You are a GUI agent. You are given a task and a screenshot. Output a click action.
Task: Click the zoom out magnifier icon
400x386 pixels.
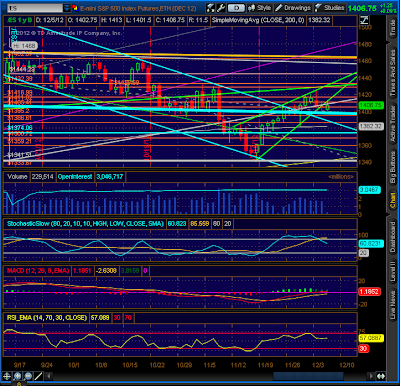(28, 376)
